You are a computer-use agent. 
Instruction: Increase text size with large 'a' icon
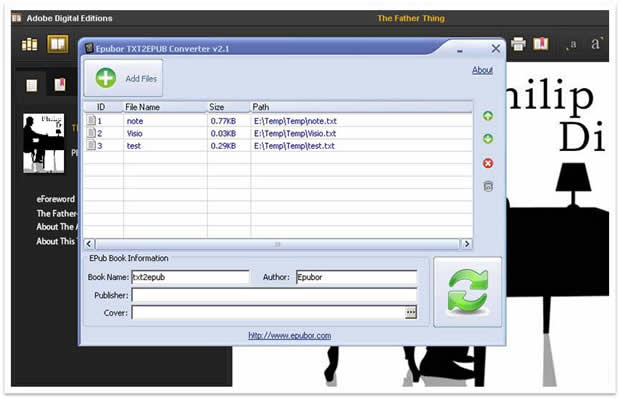click(x=596, y=43)
